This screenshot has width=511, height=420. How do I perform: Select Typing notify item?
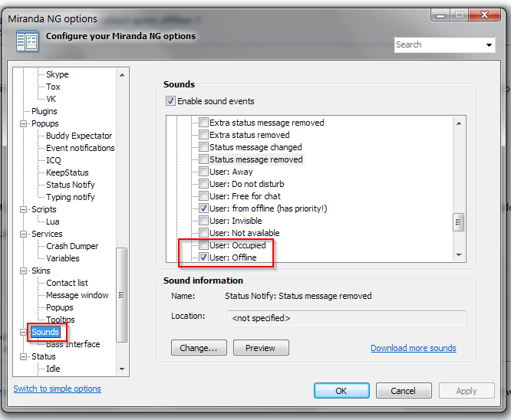71,197
